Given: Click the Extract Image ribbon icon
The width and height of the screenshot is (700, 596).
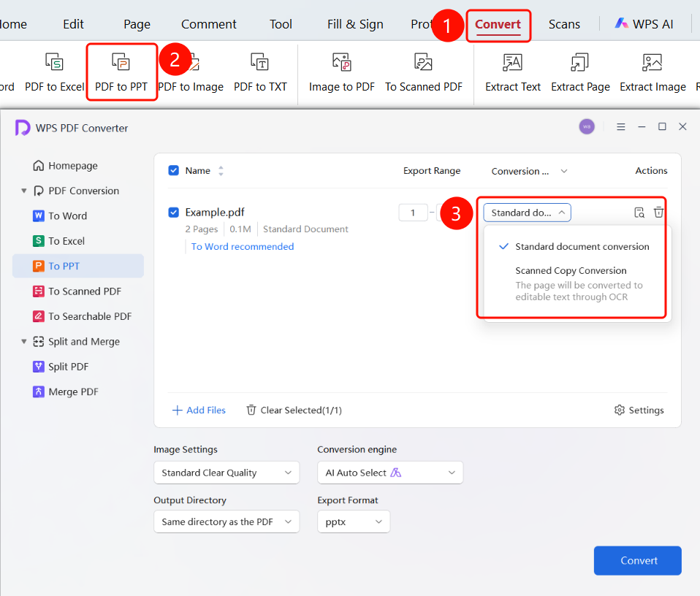Looking at the screenshot, I should pos(653,62).
